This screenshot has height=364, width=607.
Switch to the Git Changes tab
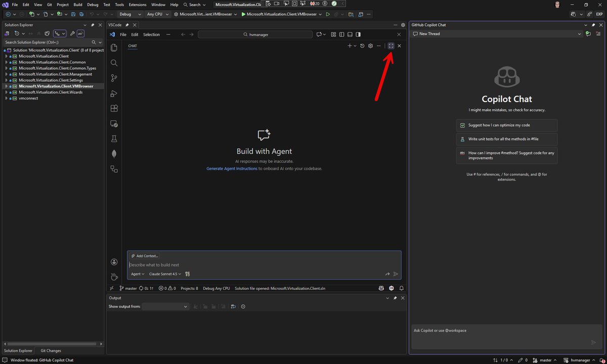pos(51,350)
